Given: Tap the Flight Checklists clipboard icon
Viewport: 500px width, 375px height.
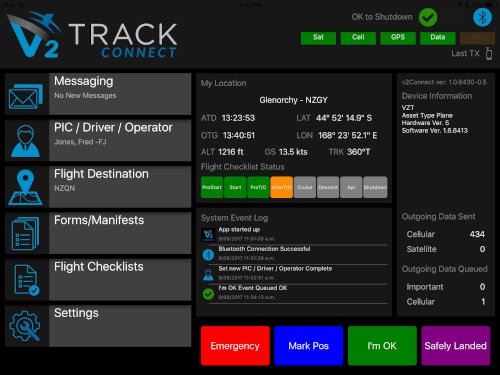Looking at the screenshot, I should [27, 280].
